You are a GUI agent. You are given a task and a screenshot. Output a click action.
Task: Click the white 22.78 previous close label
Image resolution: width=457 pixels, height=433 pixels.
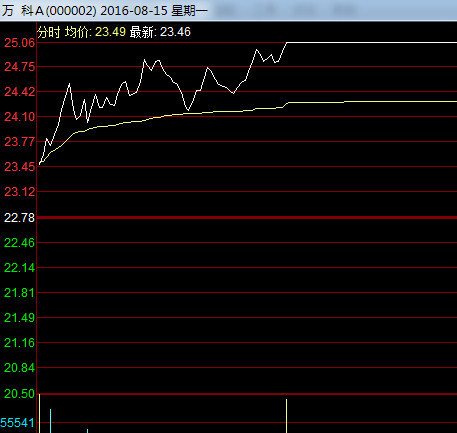[x=19, y=218]
